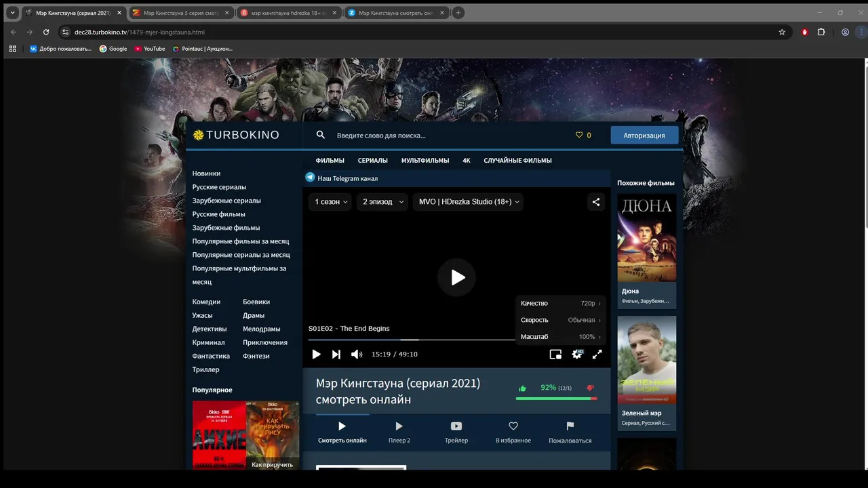Click the TURBOKINO logo
The width and height of the screenshot is (868, 488).
(x=236, y=135)
